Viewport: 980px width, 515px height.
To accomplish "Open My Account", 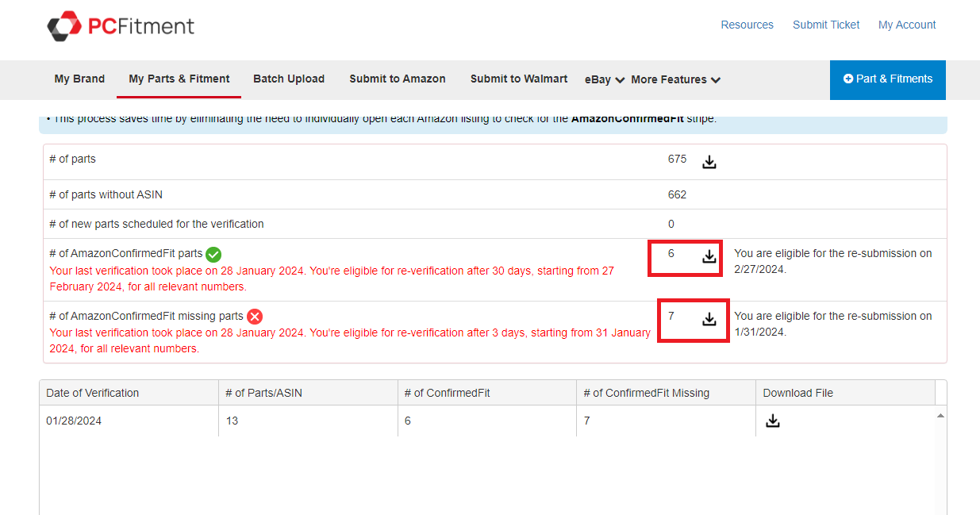I will point(907,25).
